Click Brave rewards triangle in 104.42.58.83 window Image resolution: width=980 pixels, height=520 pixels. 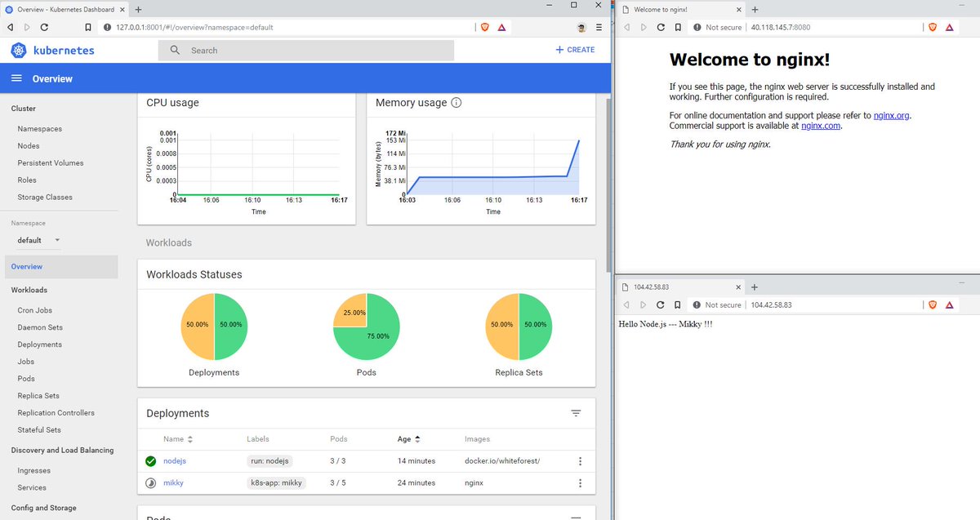(950, 304)
